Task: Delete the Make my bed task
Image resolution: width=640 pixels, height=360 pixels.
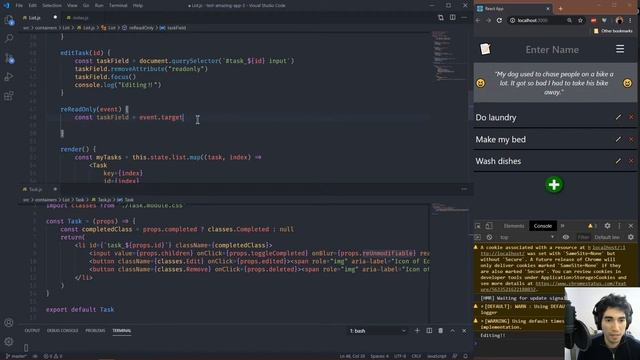Action: (x=631, y=139)
